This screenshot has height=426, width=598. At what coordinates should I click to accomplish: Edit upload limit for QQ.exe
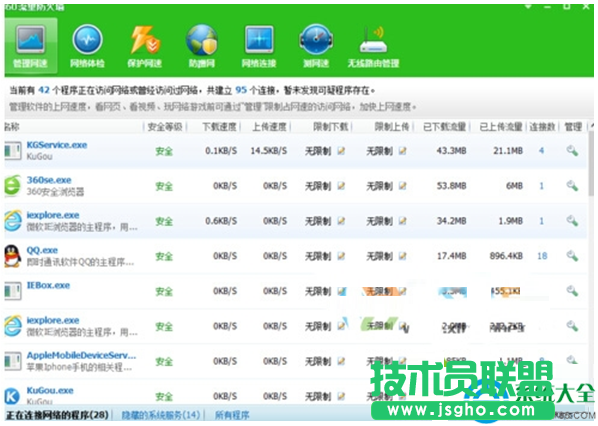click(x=402, y=256)
